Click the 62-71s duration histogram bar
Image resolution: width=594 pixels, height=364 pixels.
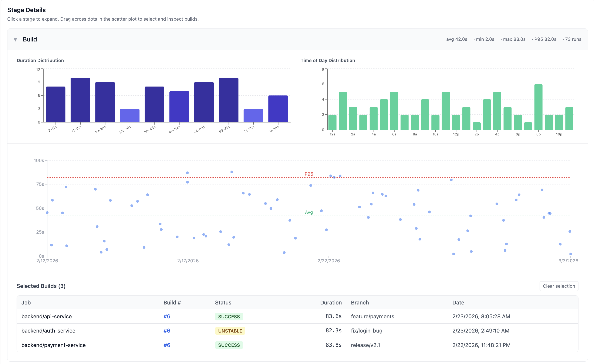pos(228,100)
